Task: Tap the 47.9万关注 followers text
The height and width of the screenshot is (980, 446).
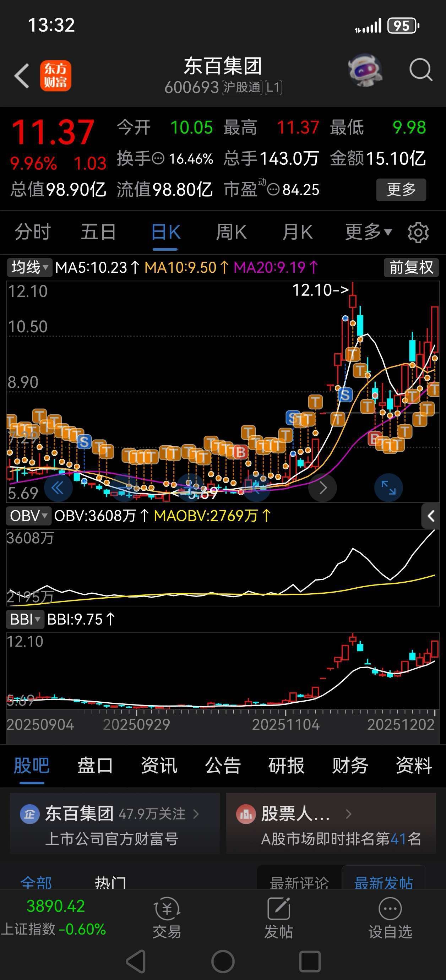Action: point(152,814)
